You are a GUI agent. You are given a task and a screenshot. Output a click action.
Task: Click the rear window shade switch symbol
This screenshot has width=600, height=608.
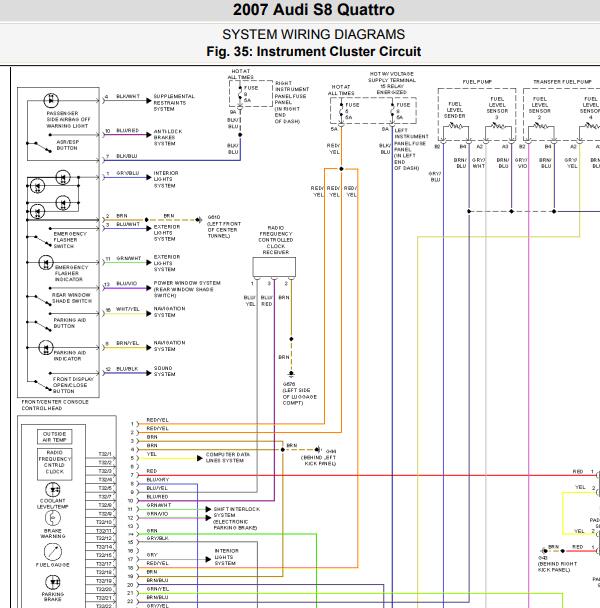39,300
